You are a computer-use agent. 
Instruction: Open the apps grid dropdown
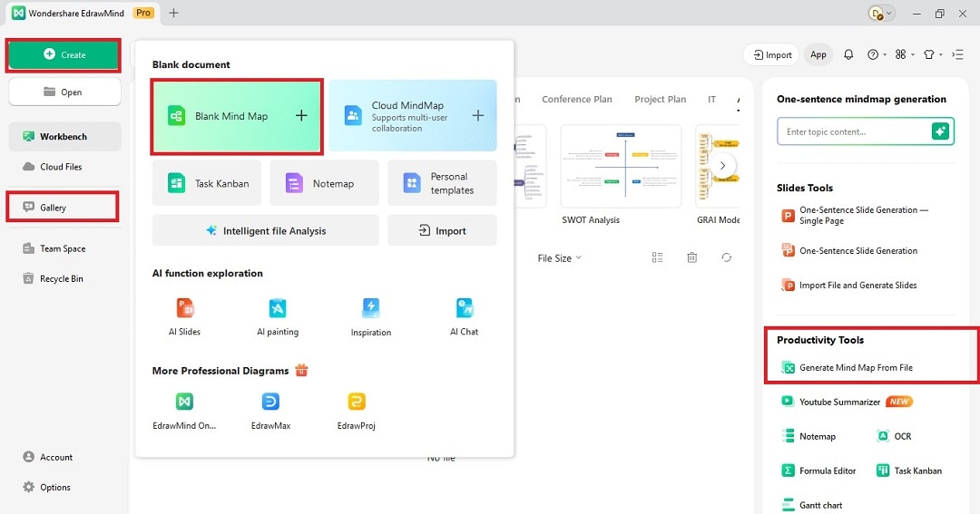coord(905,55)
